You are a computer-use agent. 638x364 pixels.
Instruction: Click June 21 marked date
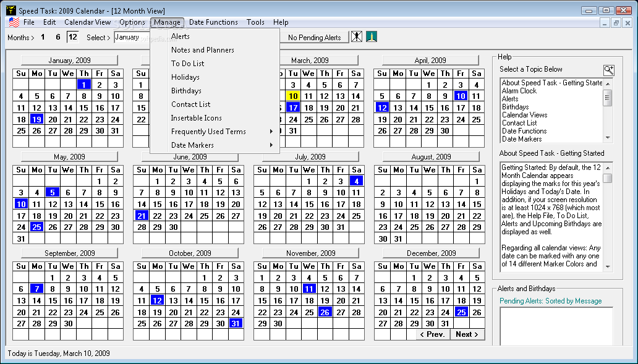click(x=141, y=216)
